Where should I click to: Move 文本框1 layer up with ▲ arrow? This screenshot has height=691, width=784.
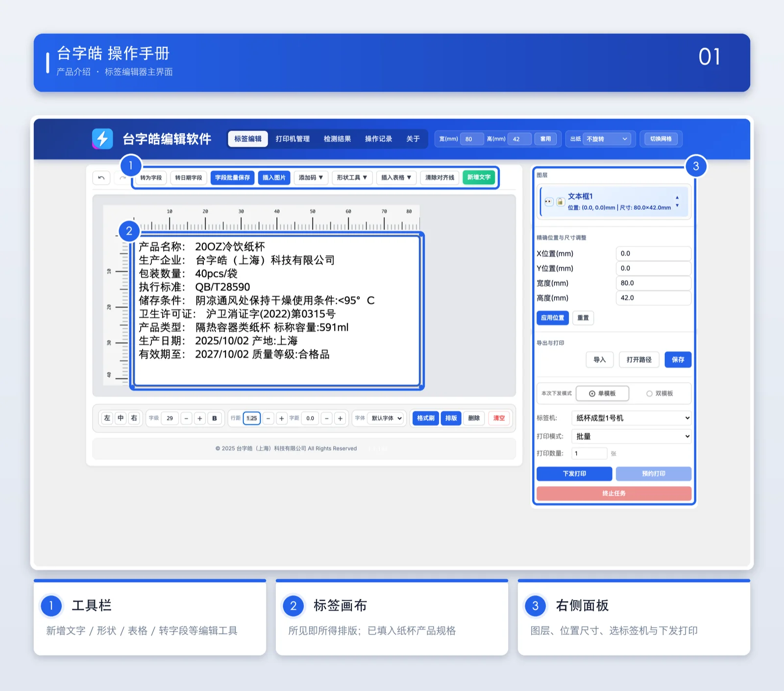point(677,197)
